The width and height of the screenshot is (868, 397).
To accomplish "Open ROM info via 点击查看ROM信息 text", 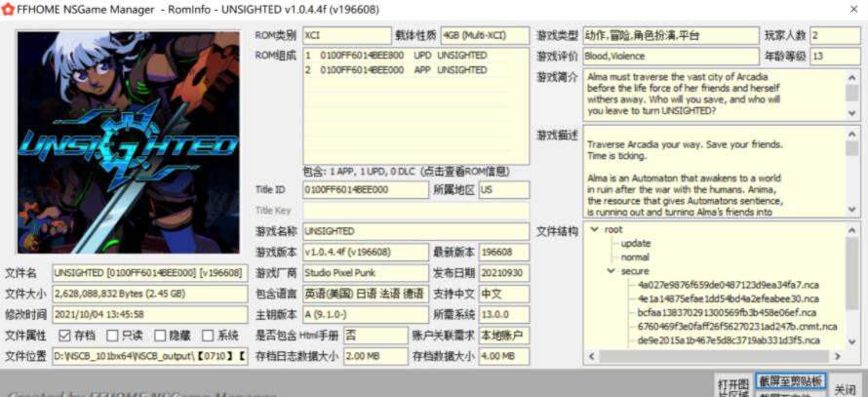I will click(x=465, y=172).
